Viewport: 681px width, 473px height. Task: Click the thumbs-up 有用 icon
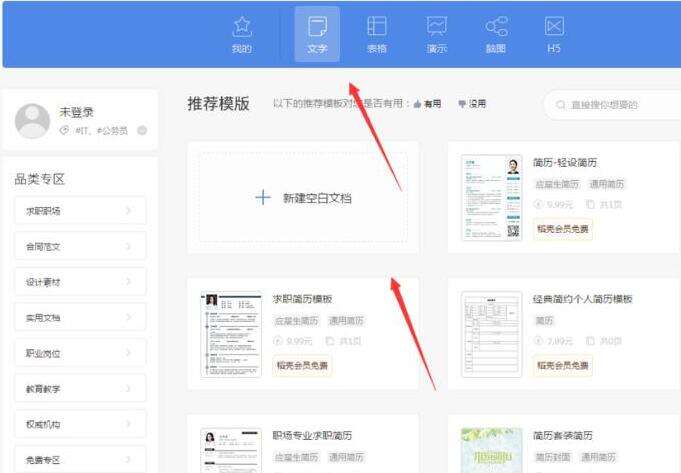tap(417, 104)
